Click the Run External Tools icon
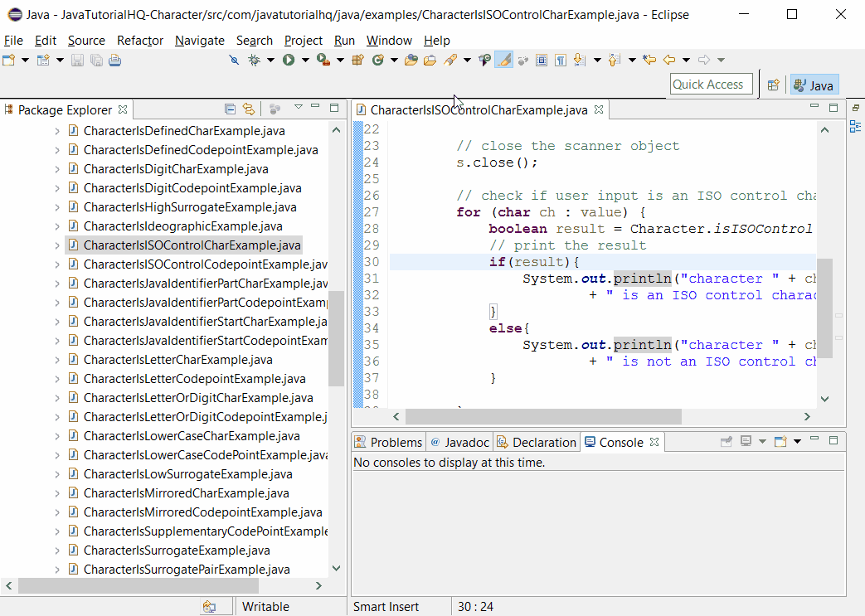The width and height of the screenshot is (865, 616). click(x=323, y=61)
